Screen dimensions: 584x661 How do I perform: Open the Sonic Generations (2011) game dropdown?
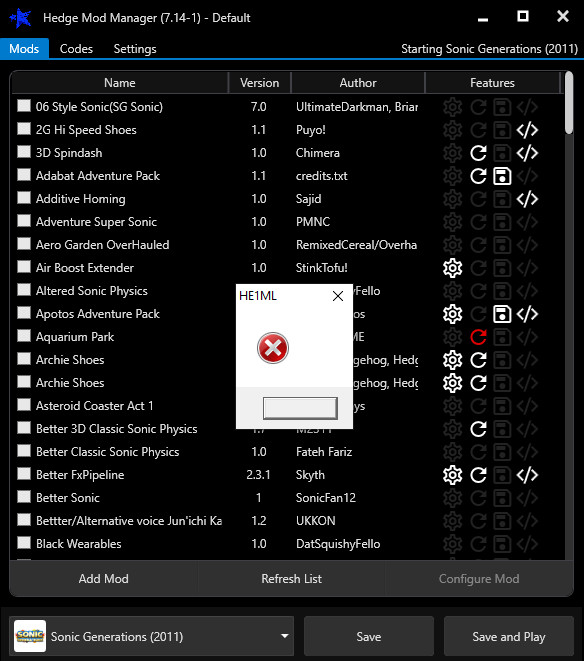coord(151,636)
